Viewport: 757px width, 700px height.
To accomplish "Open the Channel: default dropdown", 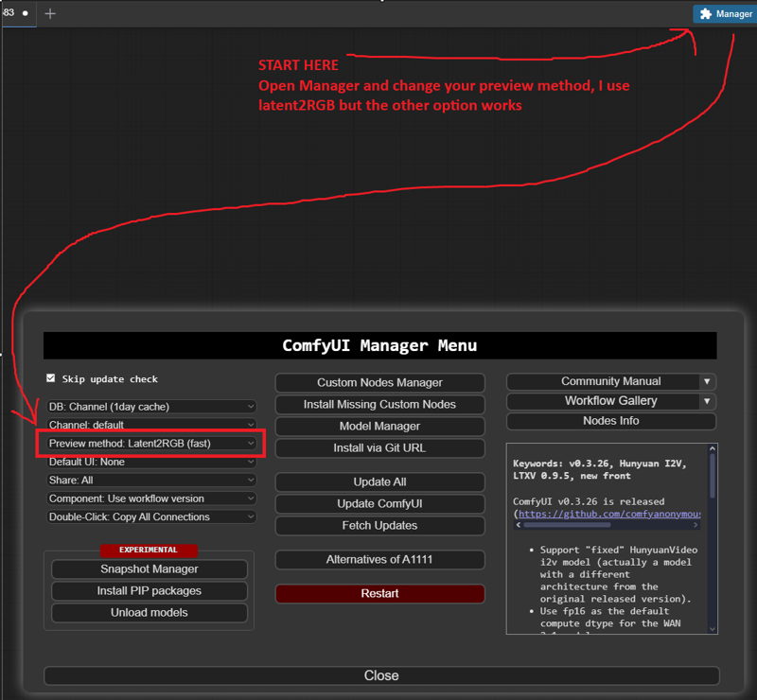I will pos(151,425).
